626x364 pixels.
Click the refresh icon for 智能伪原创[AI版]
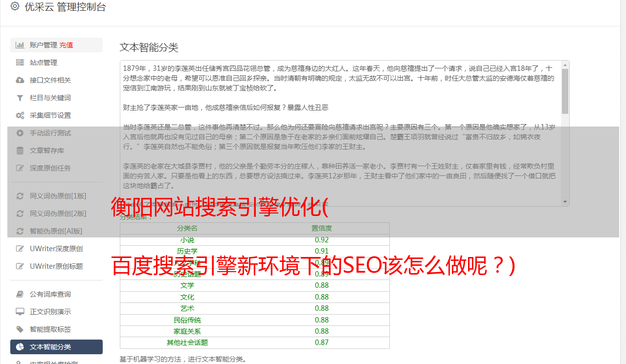[20, 231]
